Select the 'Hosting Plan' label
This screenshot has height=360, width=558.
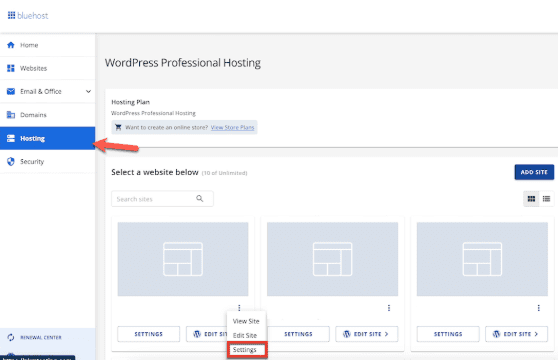click(131, 102)
